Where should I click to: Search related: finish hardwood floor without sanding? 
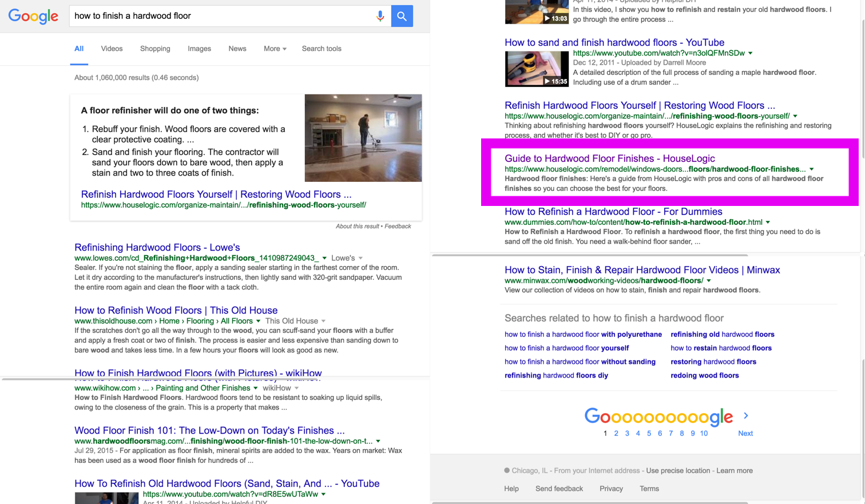pos(580,362)
